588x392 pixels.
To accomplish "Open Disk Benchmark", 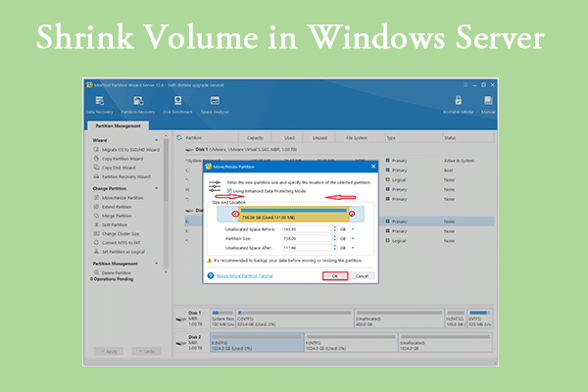I will (x=177, y=105).
